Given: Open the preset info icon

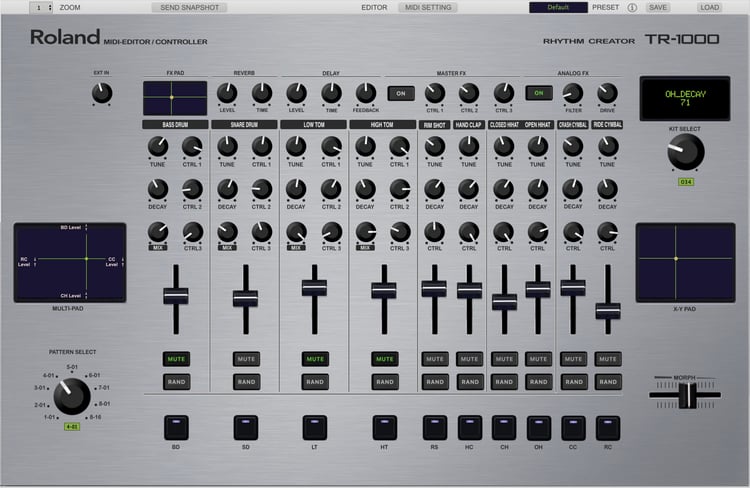Looking at the screenshot, I should coord(632,8).
